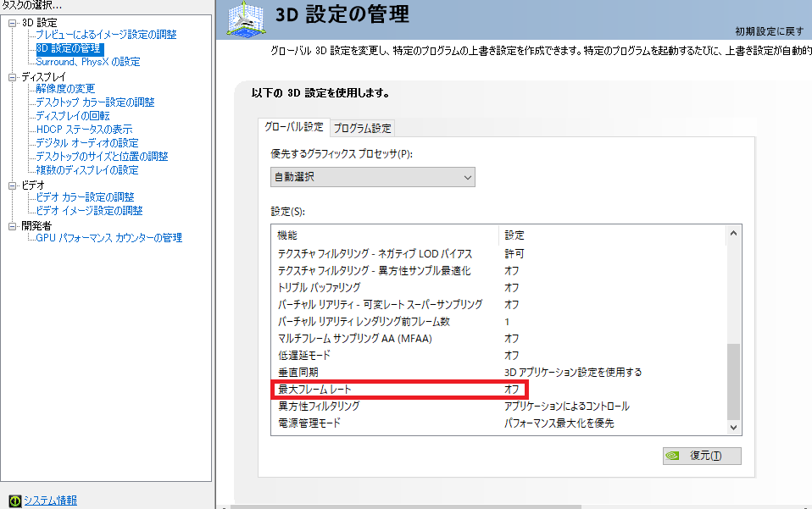This screenshot has width=812, height=509.
Task: Click the 復元 button
Action: [x=702, y=456]
